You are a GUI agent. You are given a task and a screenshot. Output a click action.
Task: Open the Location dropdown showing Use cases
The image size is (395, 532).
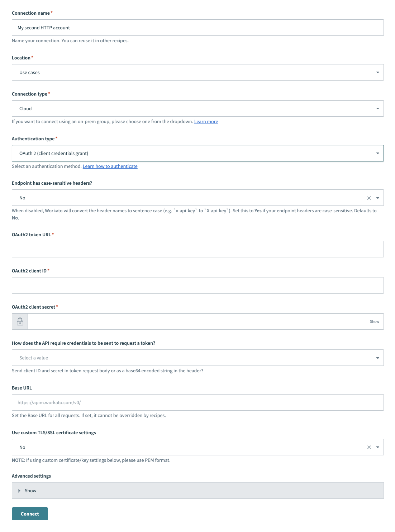[x=197, y=72]
